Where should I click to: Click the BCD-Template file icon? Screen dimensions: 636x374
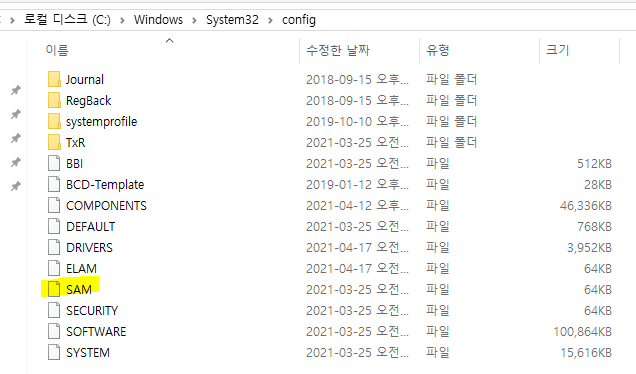tap(54, 185)
